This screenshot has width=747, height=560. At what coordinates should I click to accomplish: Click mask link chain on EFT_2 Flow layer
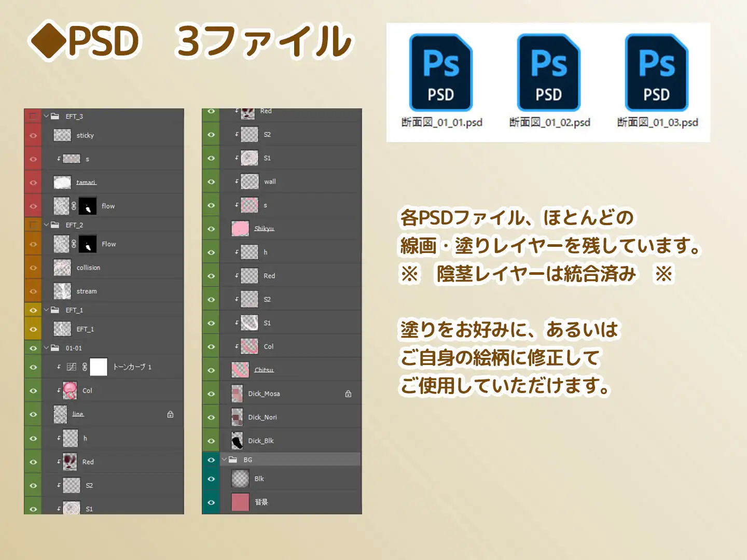pos(74,244)
